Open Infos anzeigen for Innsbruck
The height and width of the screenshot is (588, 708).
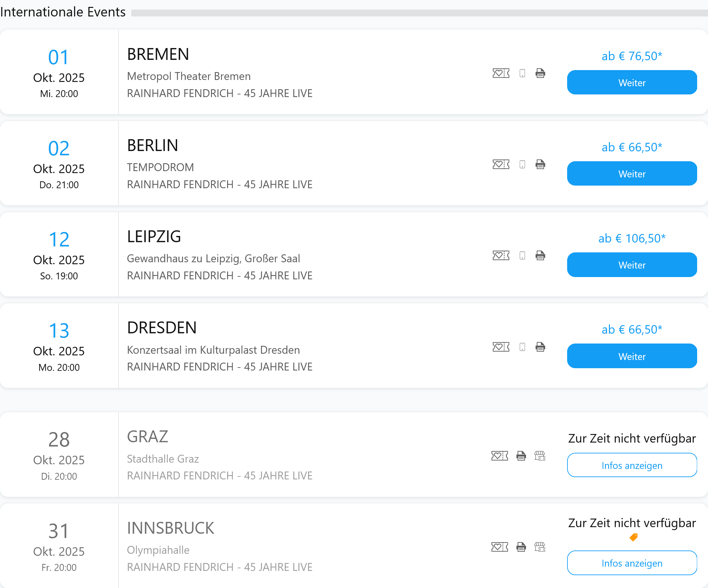(631, 563)
